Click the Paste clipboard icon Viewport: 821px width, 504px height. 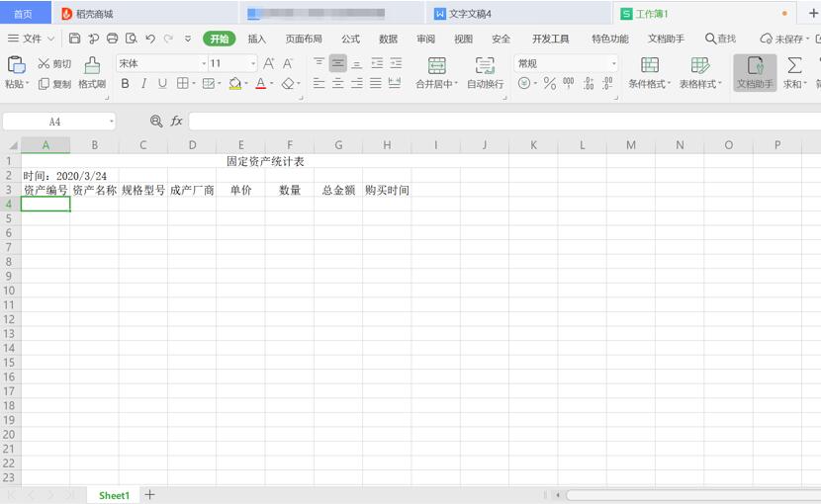(x=16, y=65)
